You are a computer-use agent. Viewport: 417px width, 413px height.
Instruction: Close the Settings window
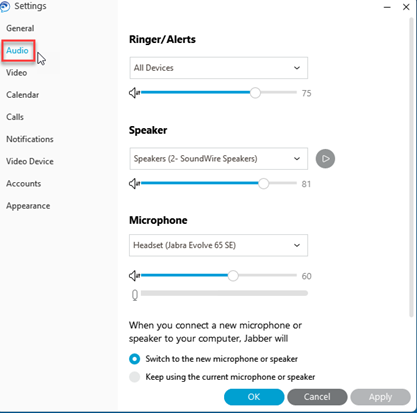click(x=406, y=7)
